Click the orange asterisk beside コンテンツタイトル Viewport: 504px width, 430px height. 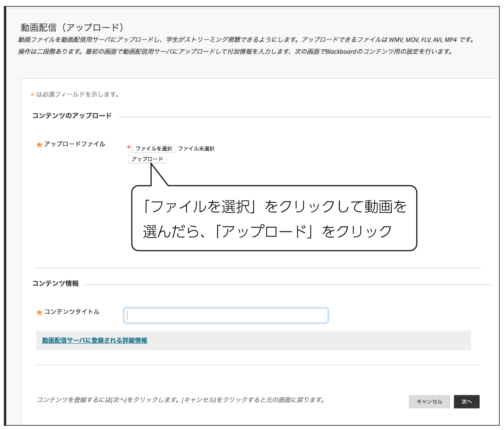pos(39,312)
